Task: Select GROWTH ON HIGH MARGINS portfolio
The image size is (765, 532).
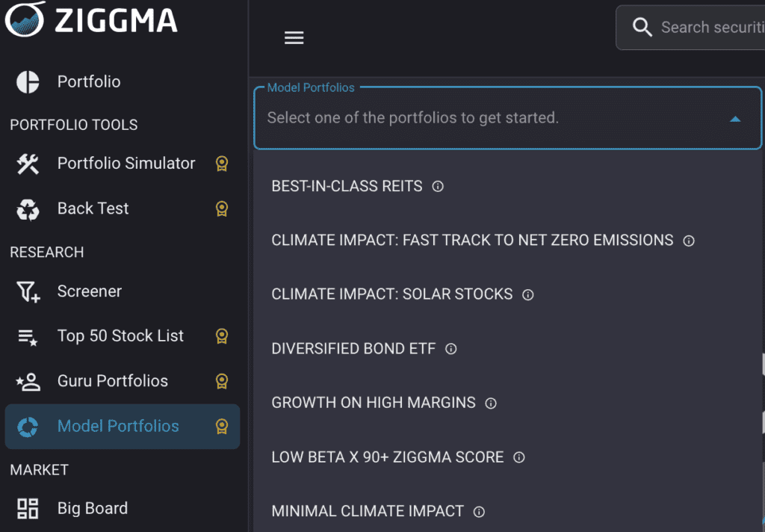Action: point(507,403)
